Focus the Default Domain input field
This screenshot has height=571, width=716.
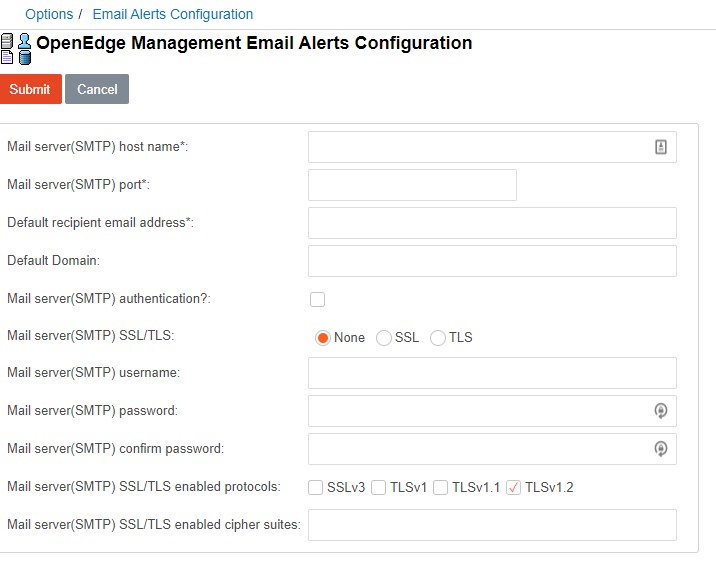click(x=492, y=261)
